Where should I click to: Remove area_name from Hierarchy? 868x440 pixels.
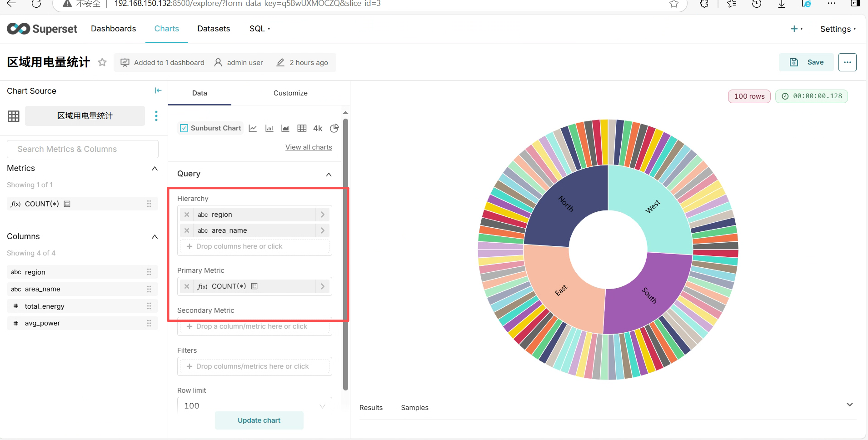coord(187,230)
